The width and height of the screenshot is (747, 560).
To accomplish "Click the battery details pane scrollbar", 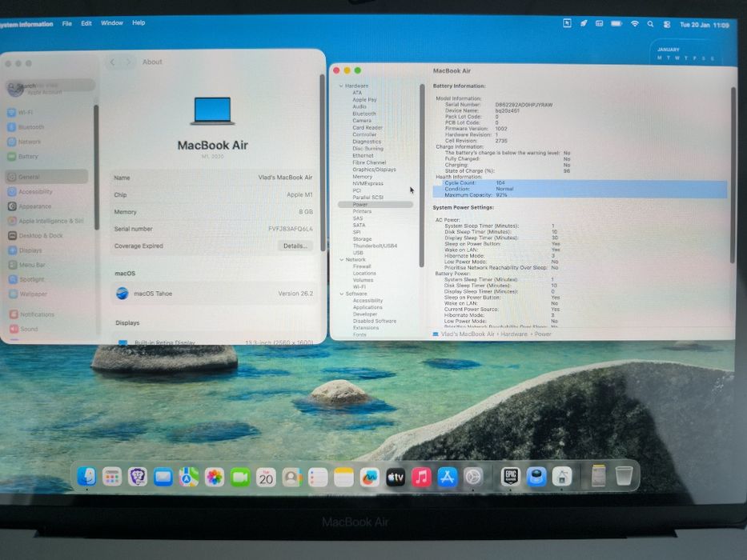I will pos(733,174).
